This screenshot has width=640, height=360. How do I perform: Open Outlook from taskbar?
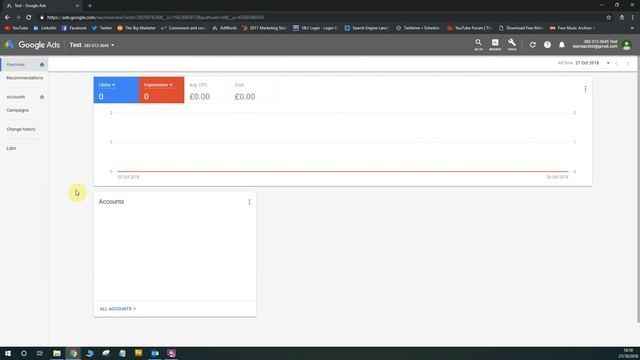point(155,353)
